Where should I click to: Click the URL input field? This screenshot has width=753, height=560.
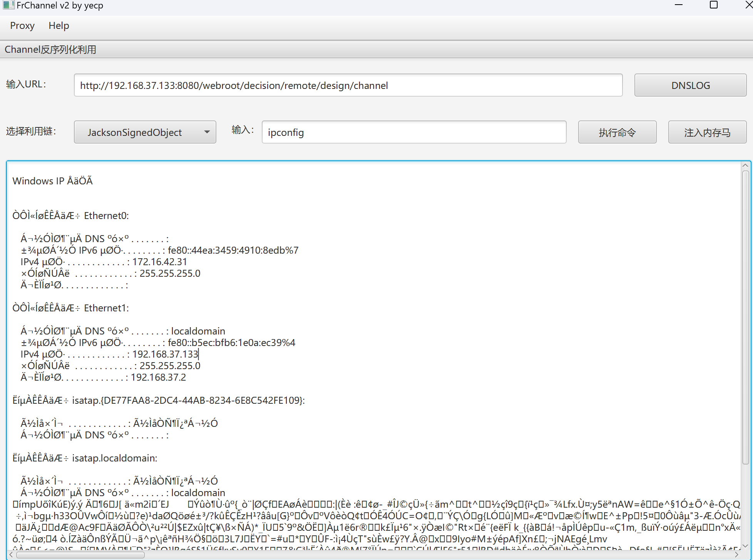(x=348, y=85)
